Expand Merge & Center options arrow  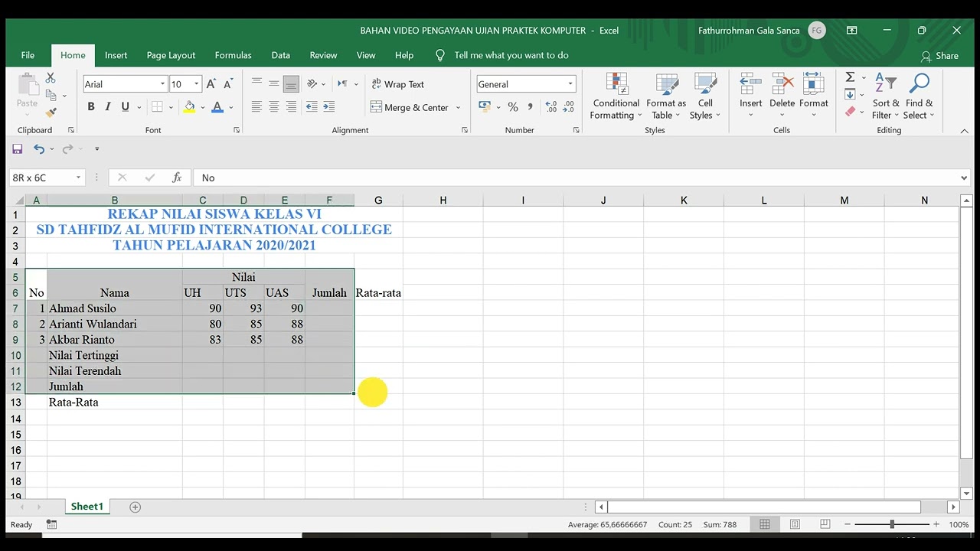click(x=459, y=107)
